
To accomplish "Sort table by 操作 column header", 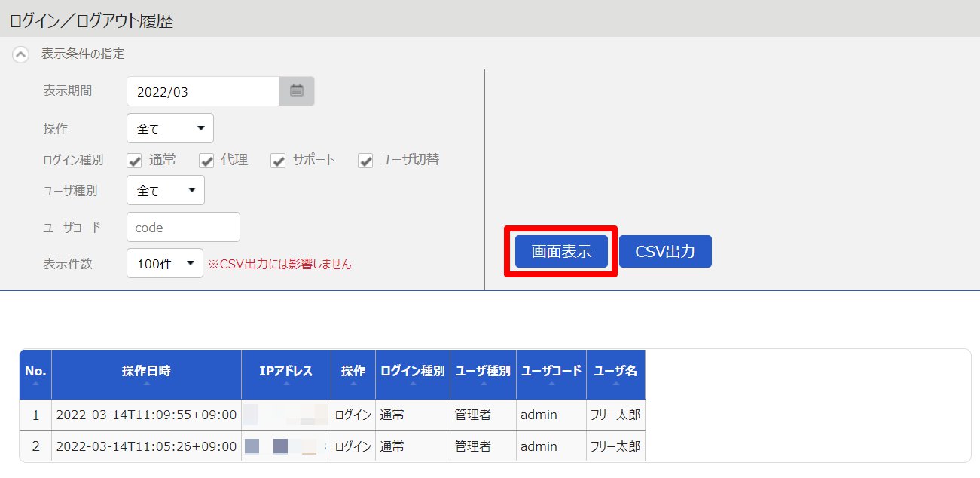I will pyautogui.click(x=353, y=374).
